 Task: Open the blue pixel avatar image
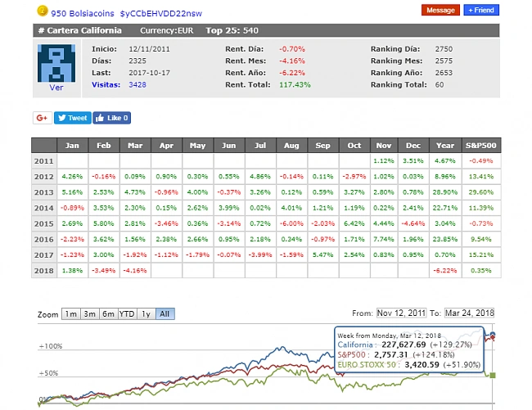[x=56, y=62]
